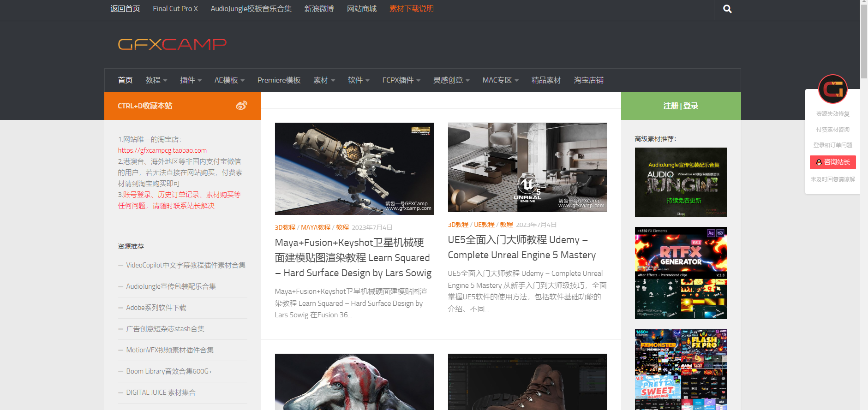Click the floating G avatar icon

tap(832, 89)
